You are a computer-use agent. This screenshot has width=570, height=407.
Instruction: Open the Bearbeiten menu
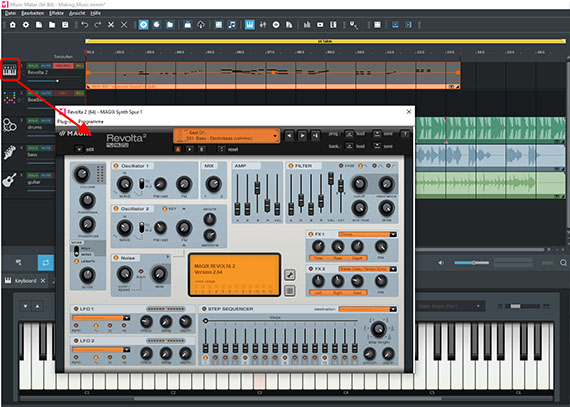point(32,13)
